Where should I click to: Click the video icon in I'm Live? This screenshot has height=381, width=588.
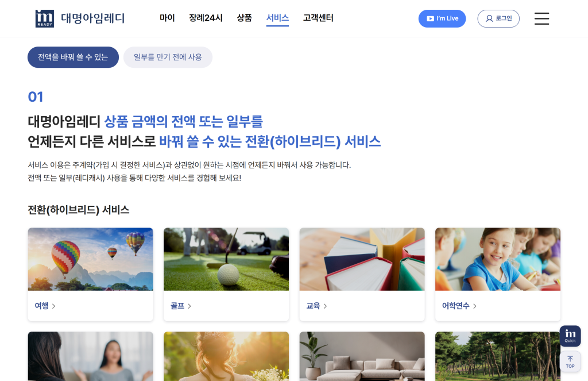(431, 18)
